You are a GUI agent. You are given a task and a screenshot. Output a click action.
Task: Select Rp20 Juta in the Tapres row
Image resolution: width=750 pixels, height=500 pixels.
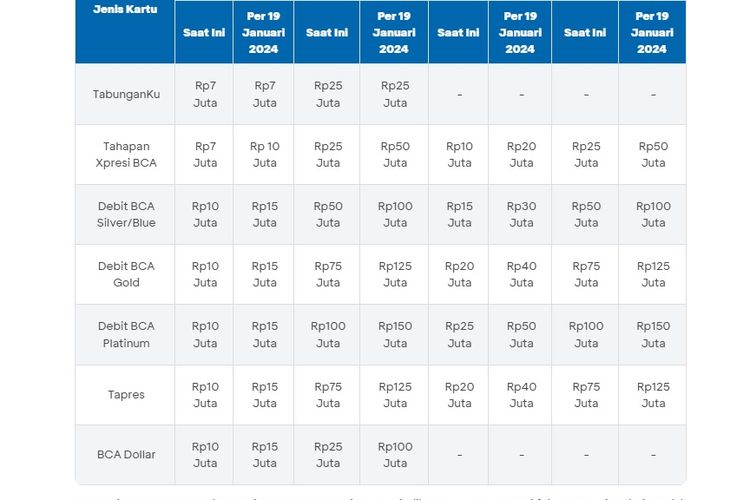459,394
